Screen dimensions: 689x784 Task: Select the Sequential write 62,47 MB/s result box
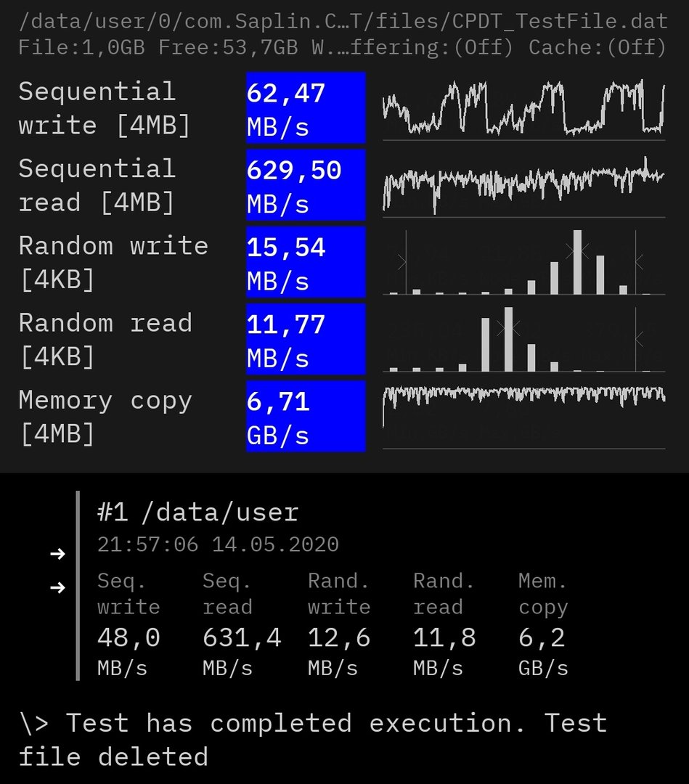pyautogui.click(x=306, y=108)
